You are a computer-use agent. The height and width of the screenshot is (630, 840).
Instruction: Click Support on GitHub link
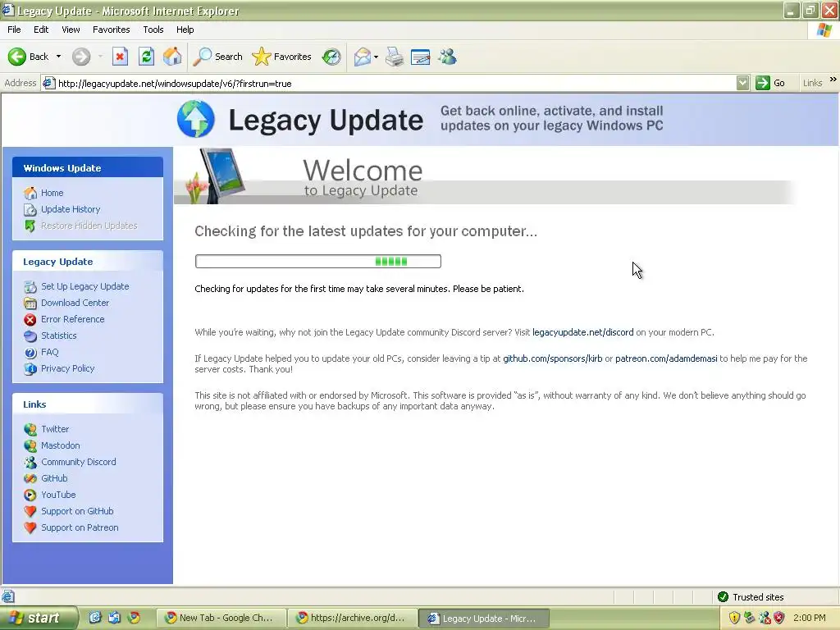pos(77,511)
